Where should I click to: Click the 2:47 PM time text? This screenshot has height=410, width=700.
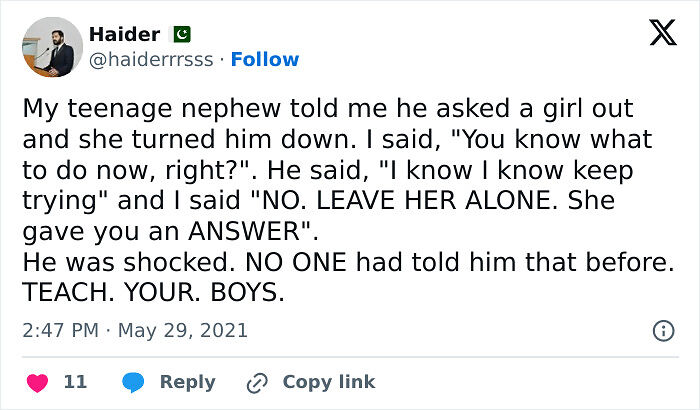[x=61, y=330]
